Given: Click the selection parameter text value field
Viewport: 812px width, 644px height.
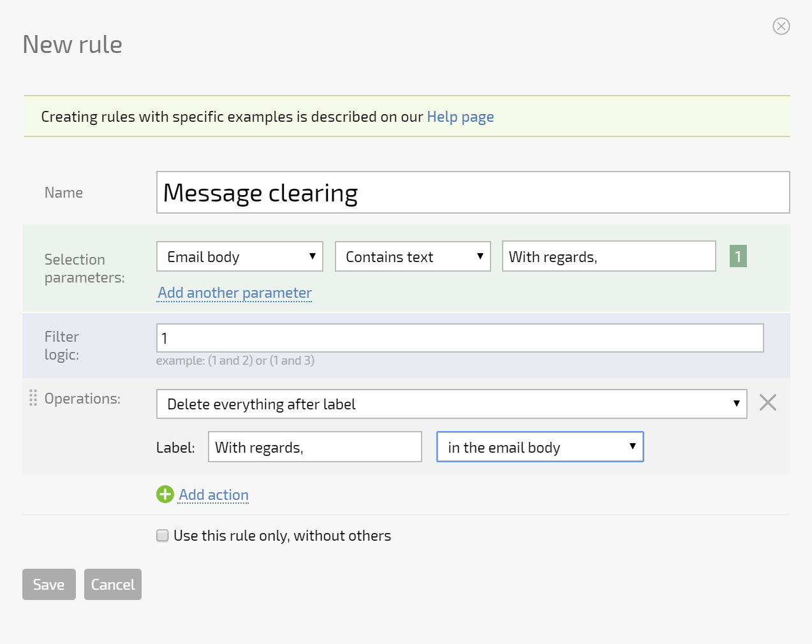Looking at the screenshot, I should click(609, 256).
